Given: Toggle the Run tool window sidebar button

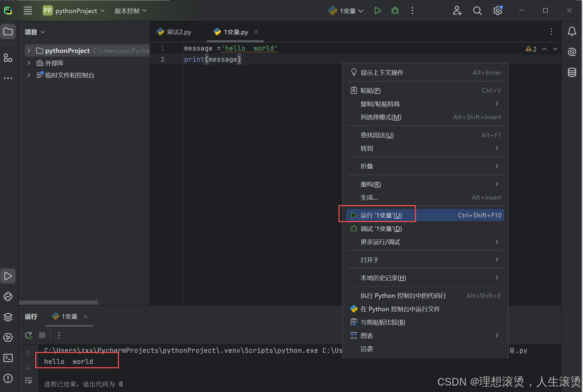Looking at the screenshot, I should coord(8,276).
